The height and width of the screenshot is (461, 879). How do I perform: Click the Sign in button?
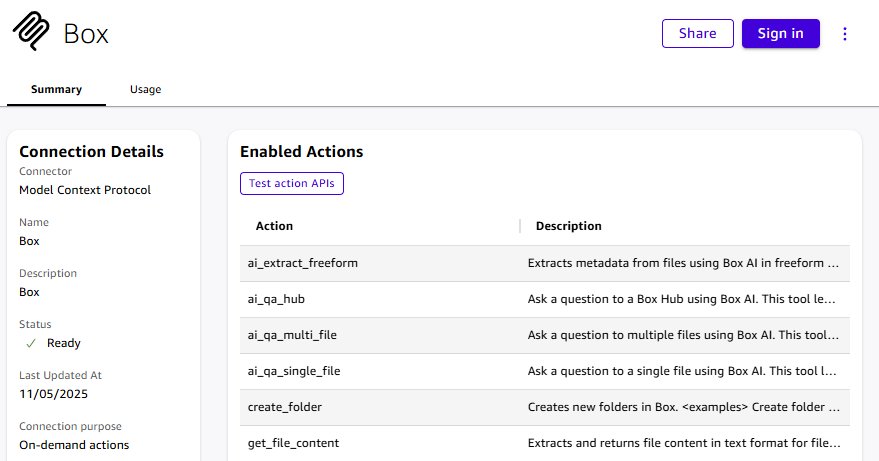780,33
